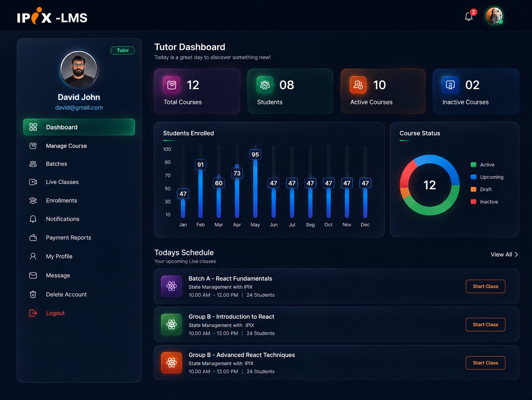Viewport: 532px width, 400px height.
Task: Click the Active Courses orange icon
Action: pyautogui.click(x=358, y=85)
